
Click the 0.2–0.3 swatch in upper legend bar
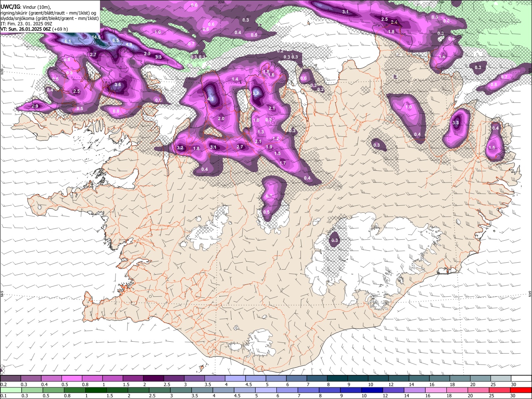click(x=11, y=379)
